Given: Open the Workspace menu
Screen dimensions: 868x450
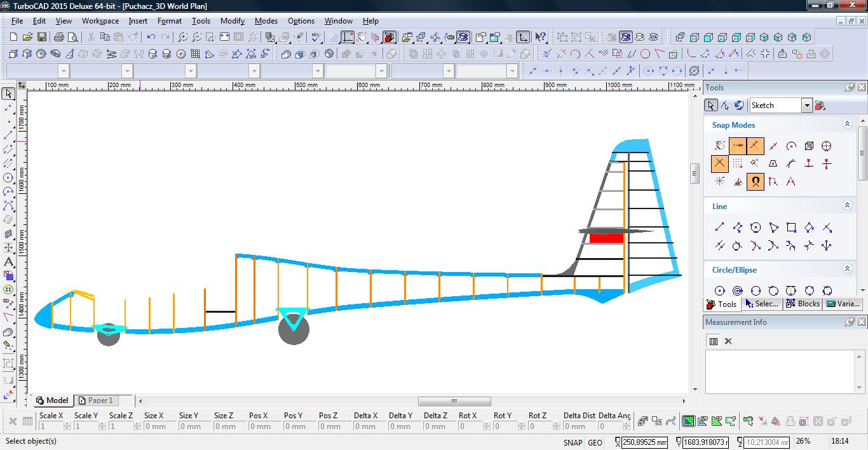Looking at the screenshot, I should pyautogui.click(x=100, y=21).
